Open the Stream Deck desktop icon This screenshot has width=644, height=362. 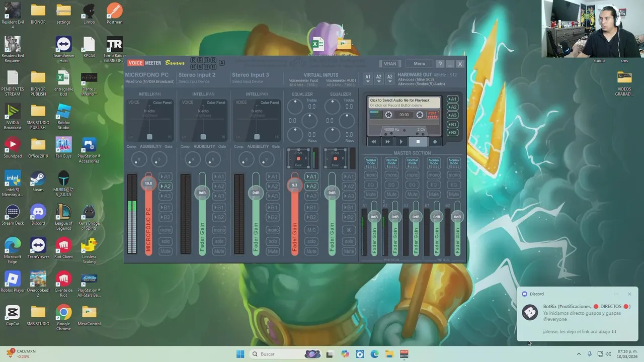pyautogui.click(x=13, y=215)
